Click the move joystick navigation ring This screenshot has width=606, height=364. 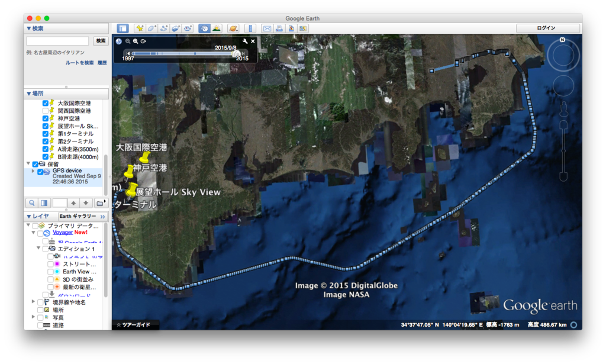(563, 85)
